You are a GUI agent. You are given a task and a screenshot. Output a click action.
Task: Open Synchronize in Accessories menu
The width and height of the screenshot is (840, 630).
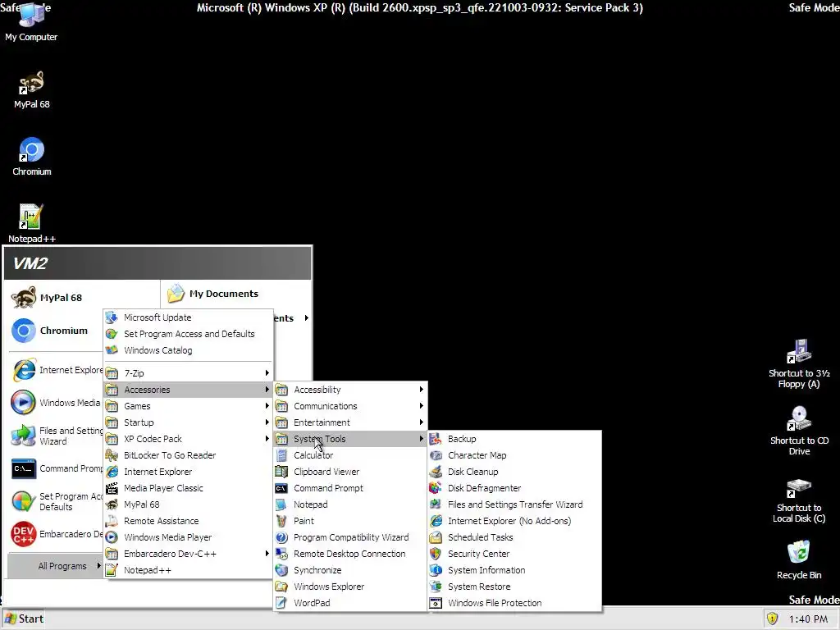(349, 570)
